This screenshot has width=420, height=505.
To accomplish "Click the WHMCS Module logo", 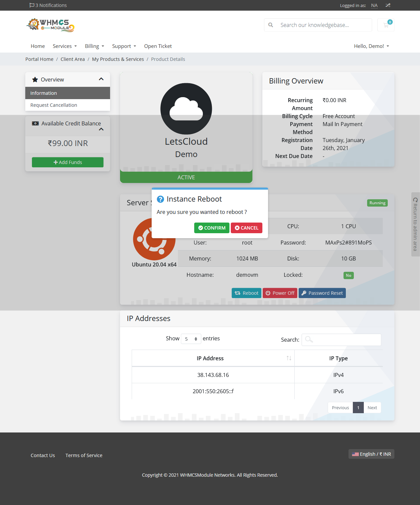I will point(50,25).
